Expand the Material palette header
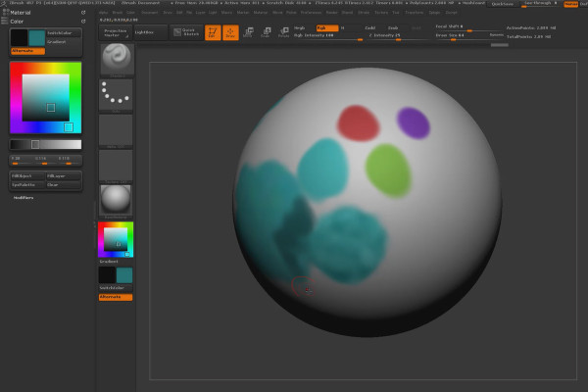The image size is (588, 392). pos(21,13)
